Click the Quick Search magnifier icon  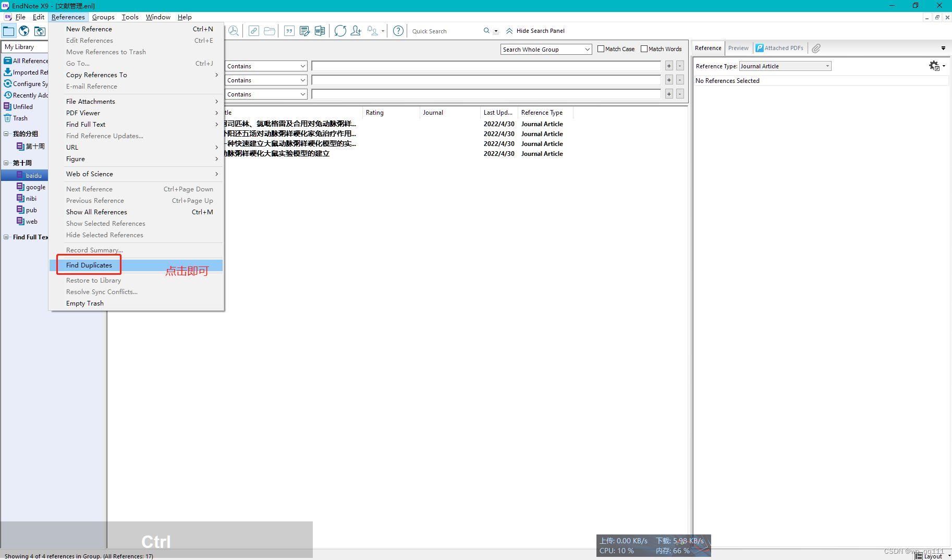pos(486,31)
